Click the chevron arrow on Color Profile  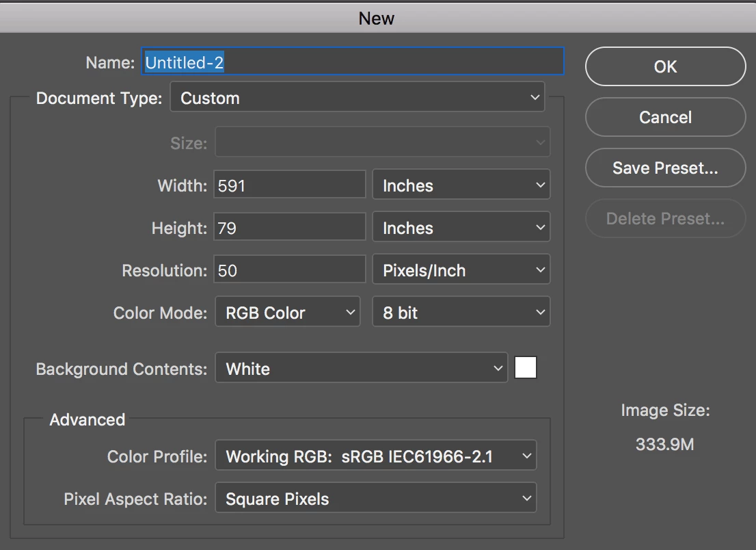[526, 456]
